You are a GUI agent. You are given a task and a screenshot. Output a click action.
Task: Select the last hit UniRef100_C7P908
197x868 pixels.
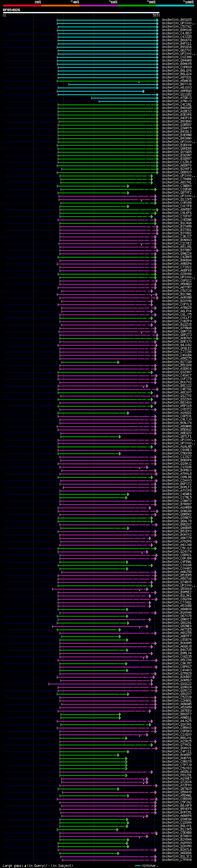177,860
